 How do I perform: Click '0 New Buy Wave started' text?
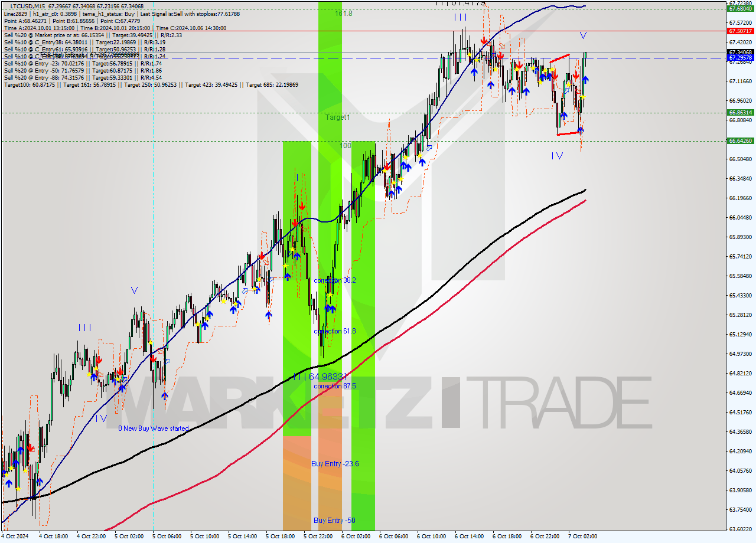[x=154, y=428]
